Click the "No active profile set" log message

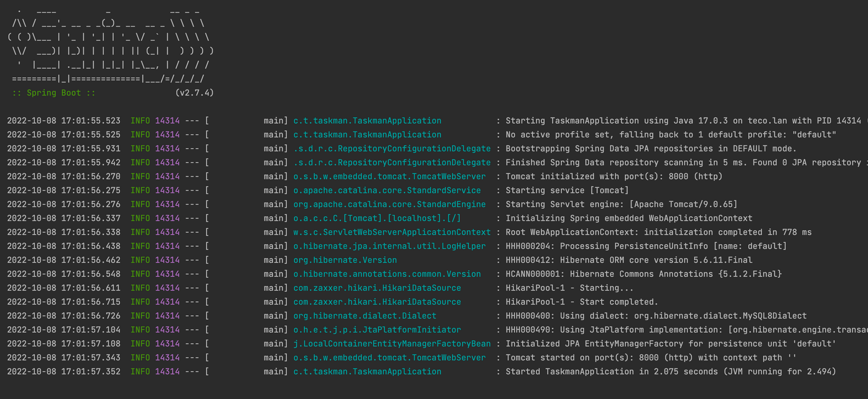[x=671, y=135]
